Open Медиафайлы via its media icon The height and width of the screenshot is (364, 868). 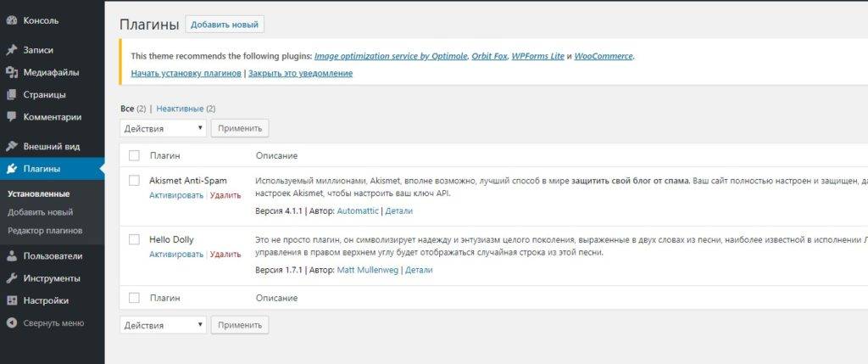(x=12, y=72)
